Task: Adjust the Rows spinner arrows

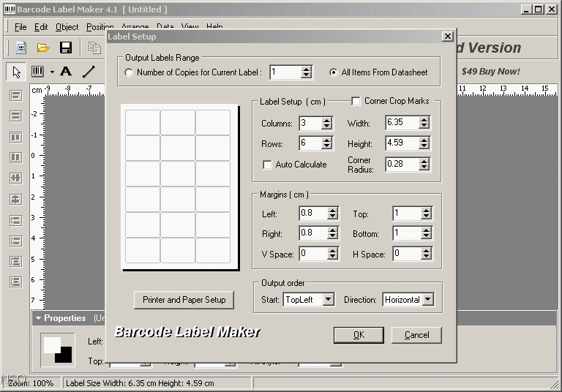Action: (x=326, y=143)
